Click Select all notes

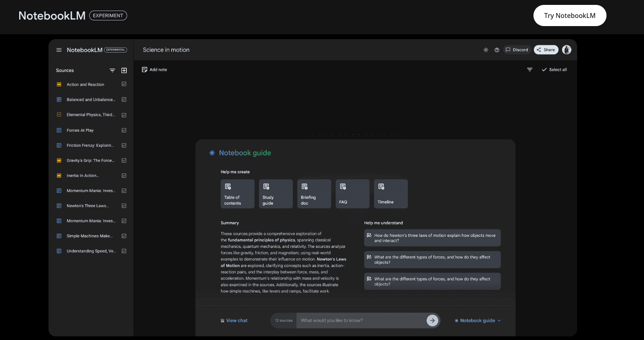tap(554, 70)
